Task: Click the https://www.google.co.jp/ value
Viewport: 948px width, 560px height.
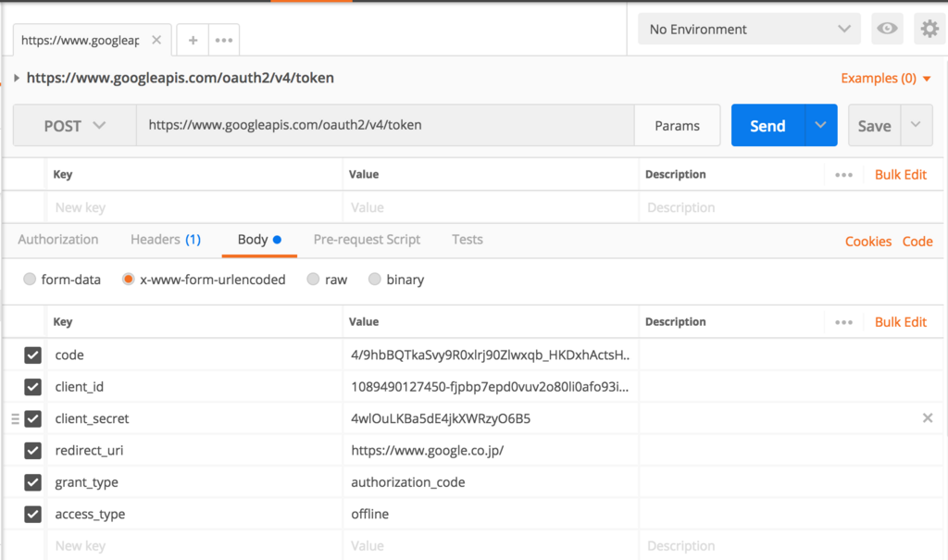Action: [491, 451]
